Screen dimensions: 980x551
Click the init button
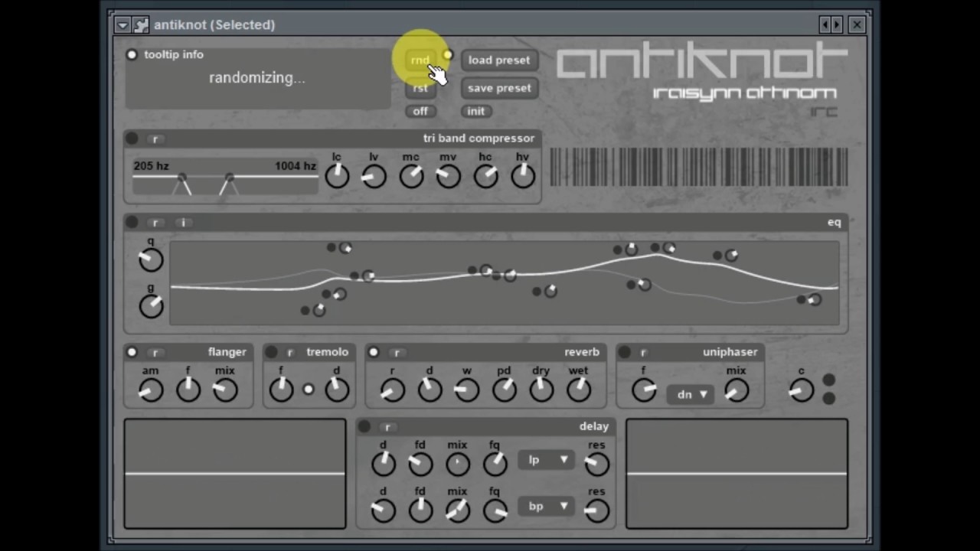click(476, 111)
